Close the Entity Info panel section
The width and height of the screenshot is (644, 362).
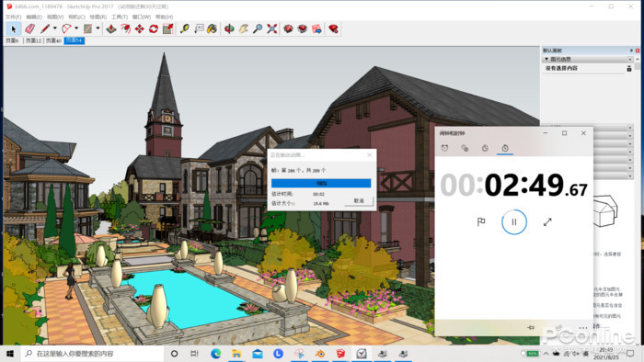[x=629, y=60]
